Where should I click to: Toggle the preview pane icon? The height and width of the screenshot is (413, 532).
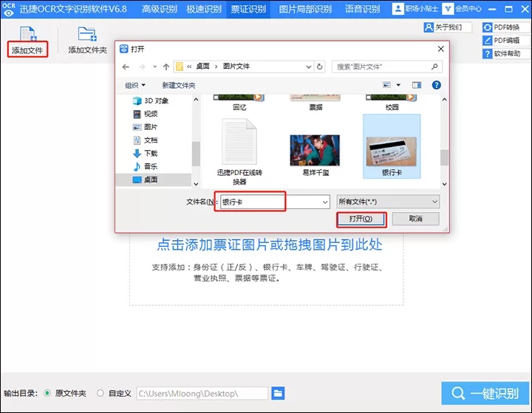pyautogui.click(x=417, y=85)
